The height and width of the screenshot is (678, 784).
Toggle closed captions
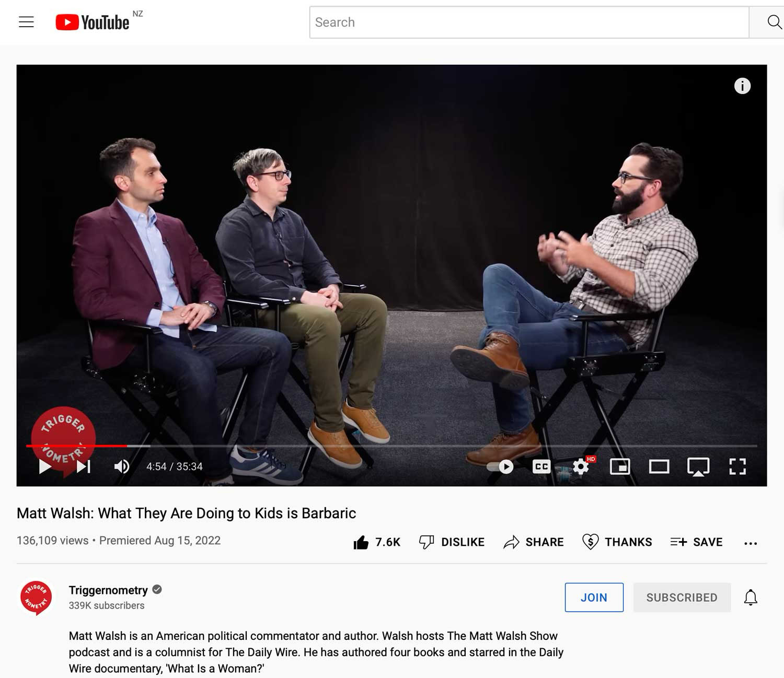click(541, 466)
